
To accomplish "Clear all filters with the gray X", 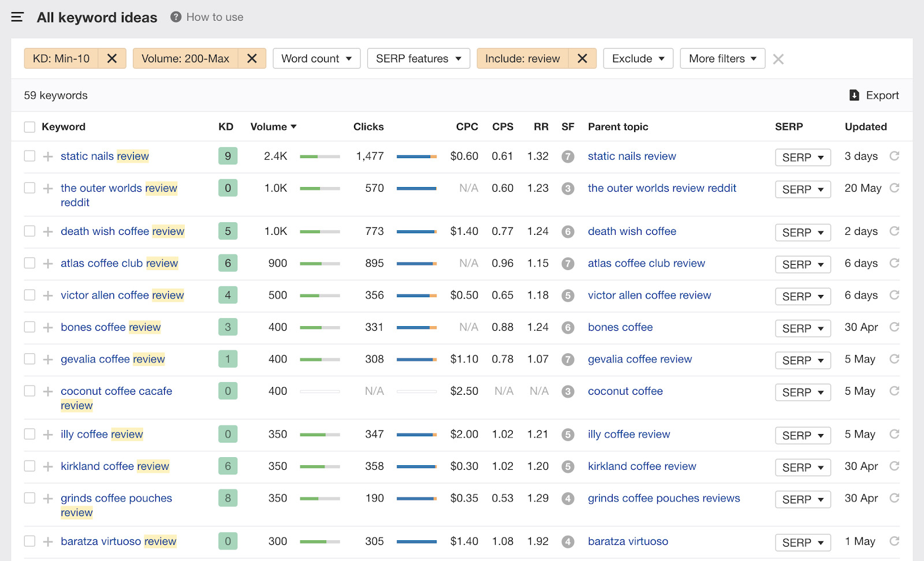I will tap(778, 59).
